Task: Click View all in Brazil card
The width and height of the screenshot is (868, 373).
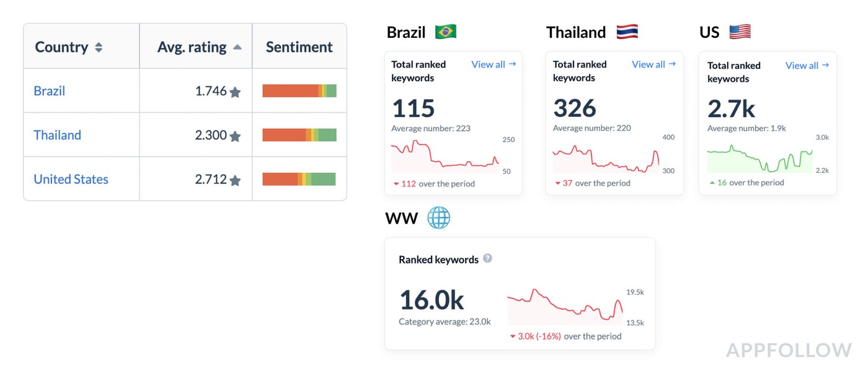Action: point(493,64)
